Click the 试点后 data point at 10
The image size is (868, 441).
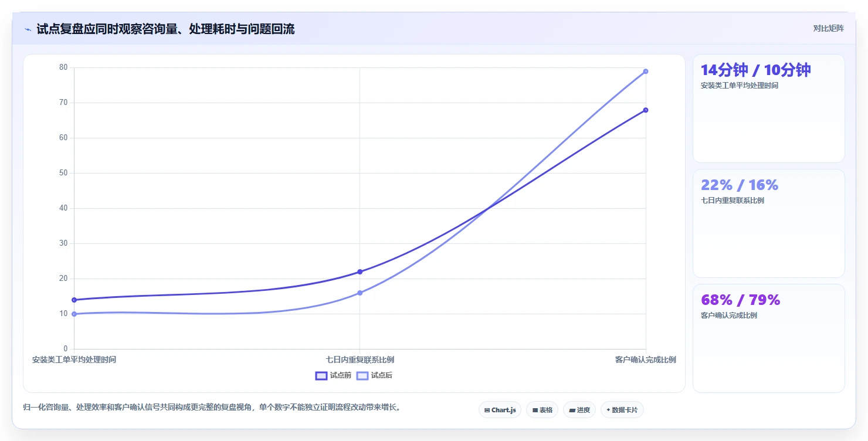(74, 314)
